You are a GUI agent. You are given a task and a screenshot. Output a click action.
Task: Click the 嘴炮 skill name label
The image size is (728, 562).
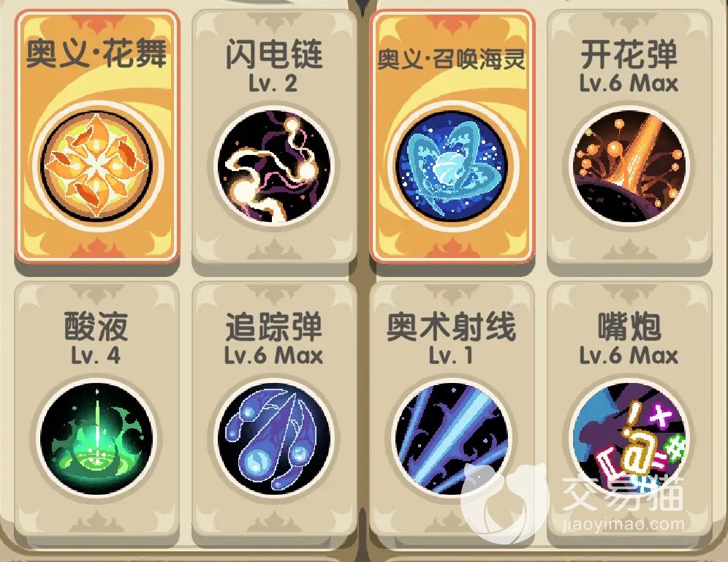pos(629,326)
